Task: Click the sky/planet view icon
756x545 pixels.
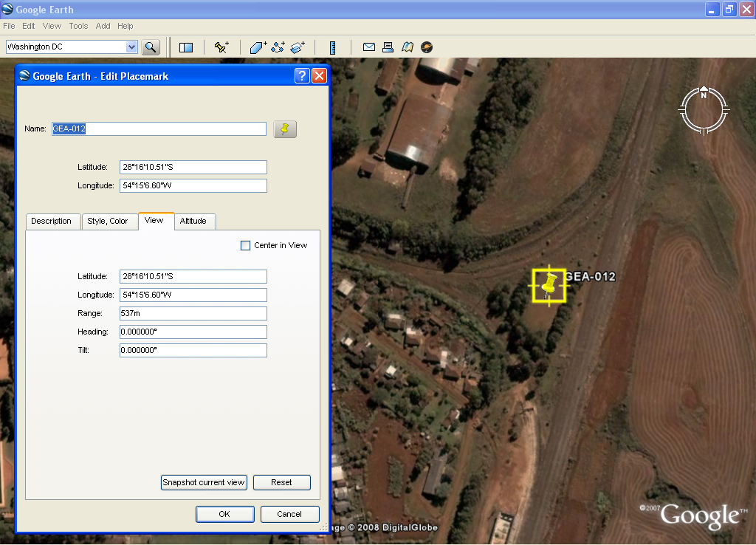Action: point(427,47)
